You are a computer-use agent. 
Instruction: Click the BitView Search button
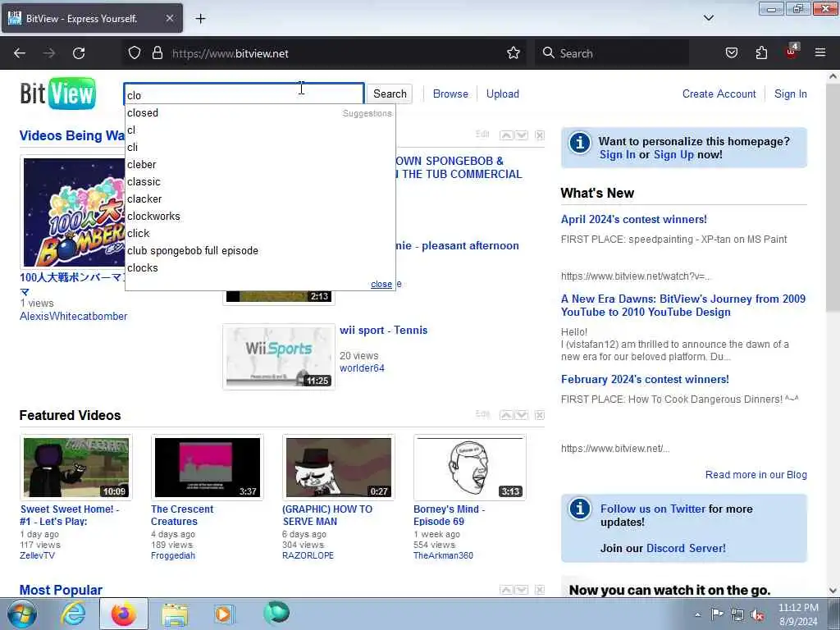pyautogui.click(x=390, y=94)
